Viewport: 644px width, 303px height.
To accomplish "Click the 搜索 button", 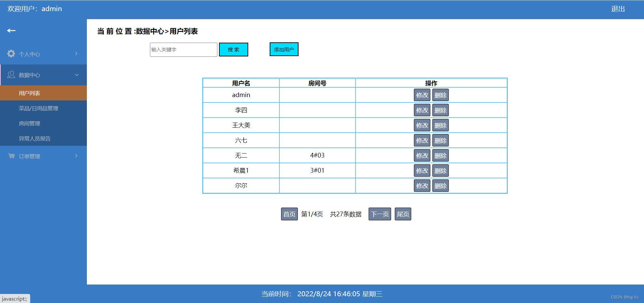I will pos(233,50).
